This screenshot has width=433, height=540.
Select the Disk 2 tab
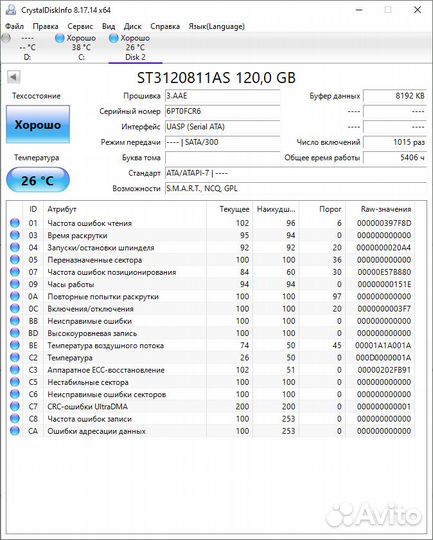tap(135, 48)
